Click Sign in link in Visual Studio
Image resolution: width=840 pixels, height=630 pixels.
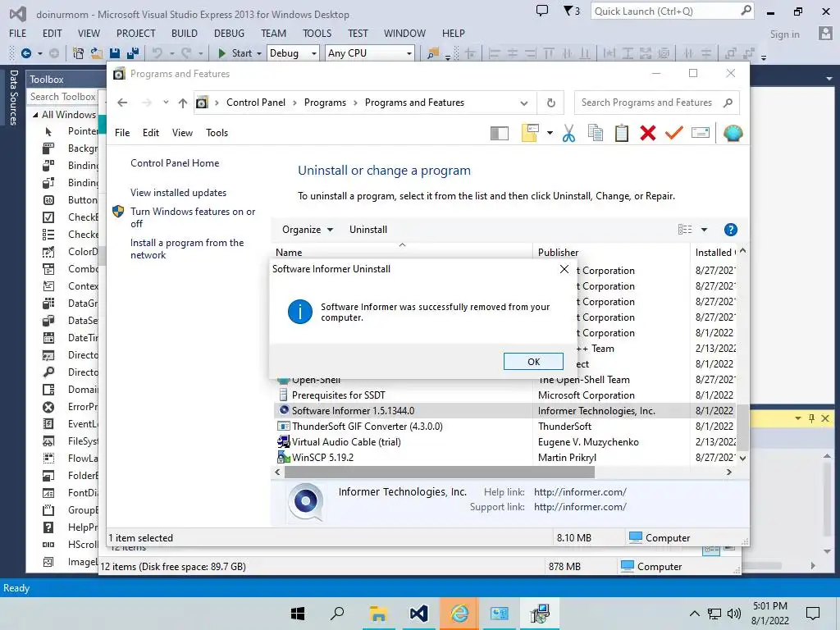pos(784,34)
